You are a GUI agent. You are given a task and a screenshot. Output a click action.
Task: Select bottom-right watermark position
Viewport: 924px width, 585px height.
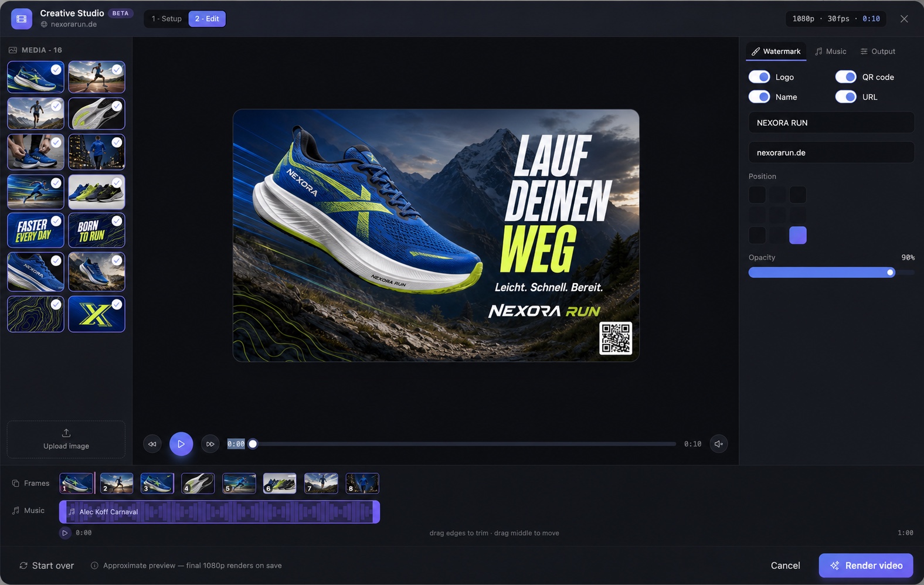(798, 235)
